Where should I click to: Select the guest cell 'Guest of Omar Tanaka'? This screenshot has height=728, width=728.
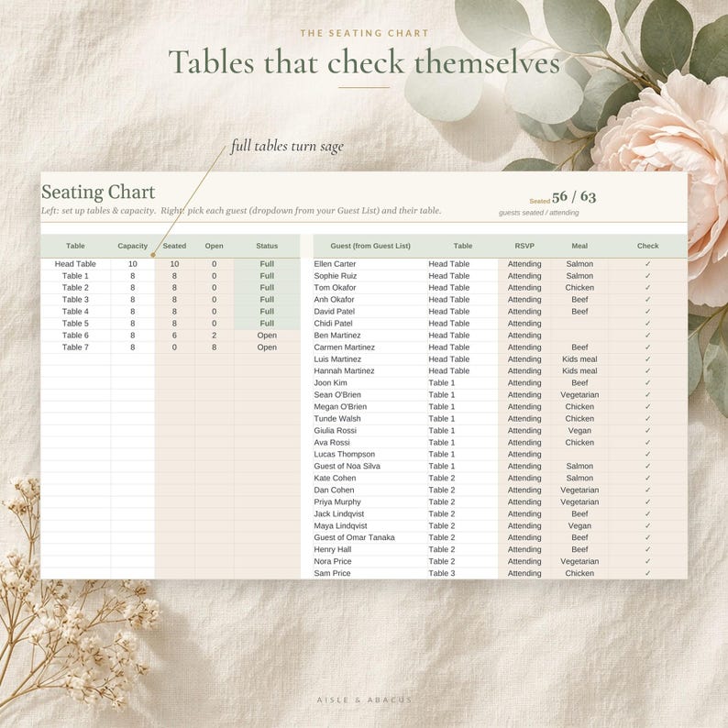(x=370, y=537)
